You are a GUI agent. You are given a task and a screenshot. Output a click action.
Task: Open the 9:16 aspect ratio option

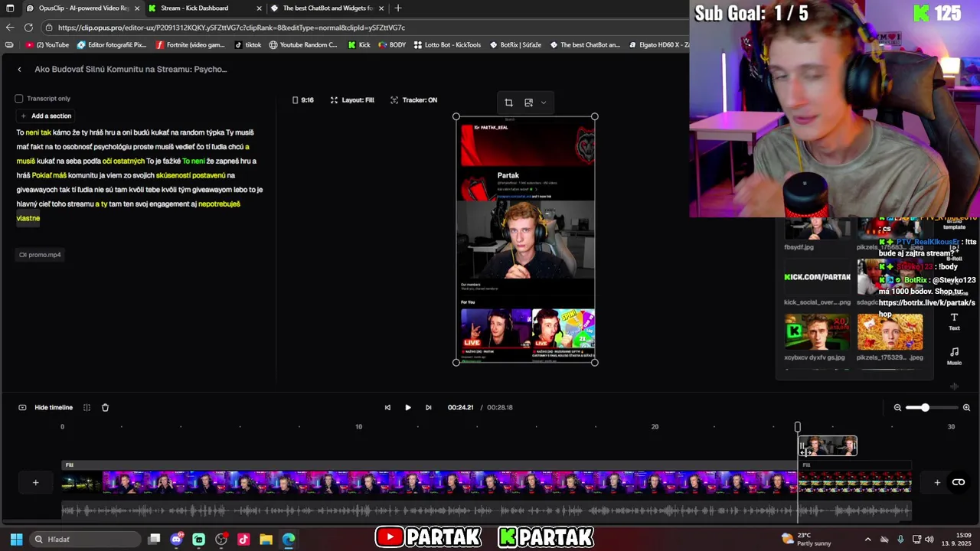click(303, 100)
